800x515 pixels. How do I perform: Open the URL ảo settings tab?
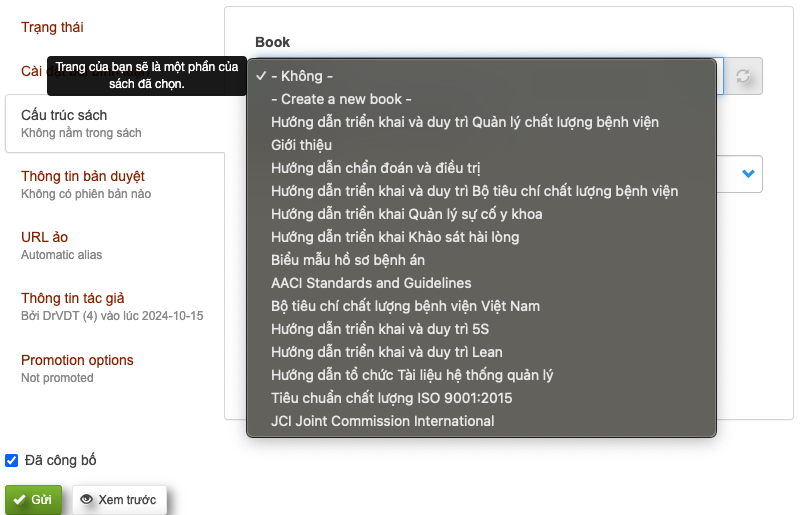pyautogui.click(x=44, y=237)
